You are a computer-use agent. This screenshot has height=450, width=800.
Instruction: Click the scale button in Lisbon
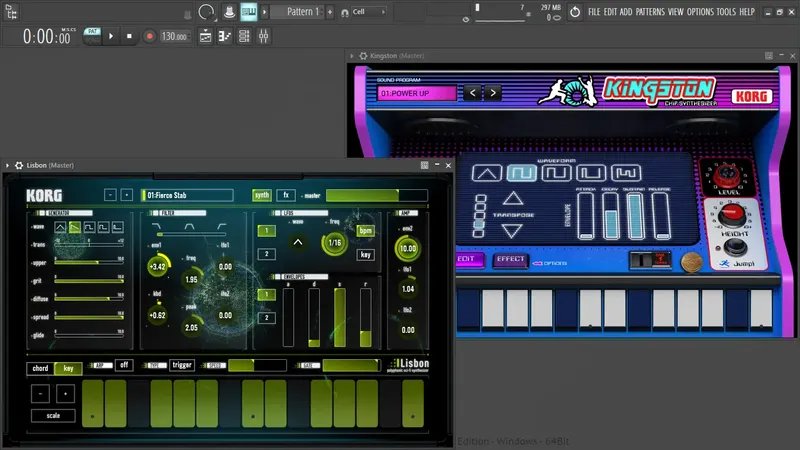[x=53, y=416]
